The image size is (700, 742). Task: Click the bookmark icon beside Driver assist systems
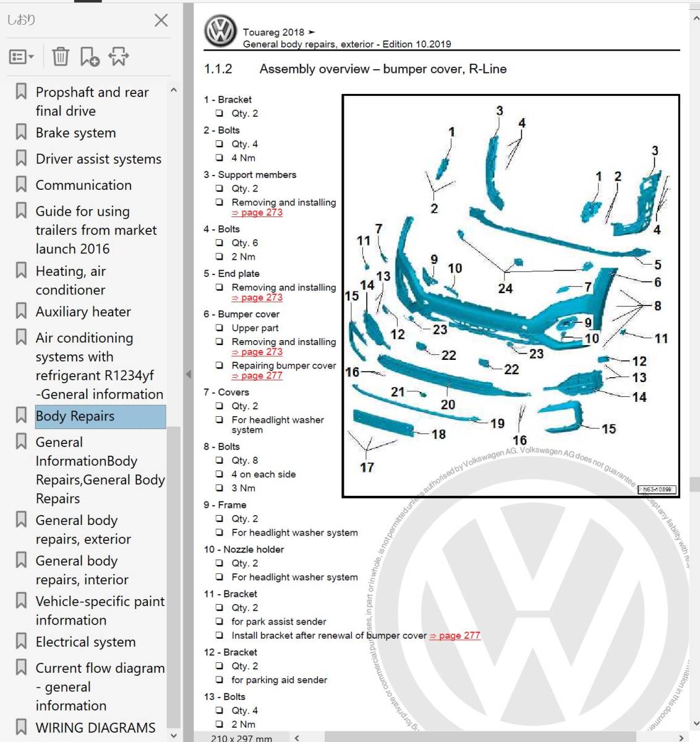point(21,158)
